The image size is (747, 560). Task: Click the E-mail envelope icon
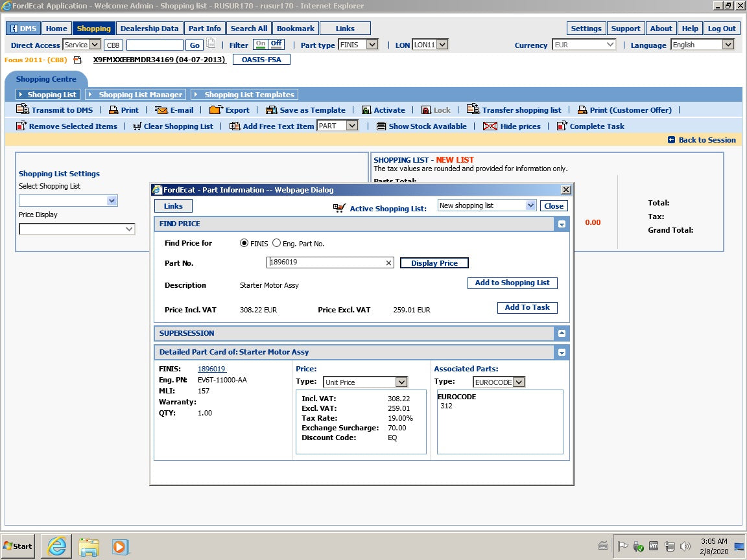click(161, 110)
